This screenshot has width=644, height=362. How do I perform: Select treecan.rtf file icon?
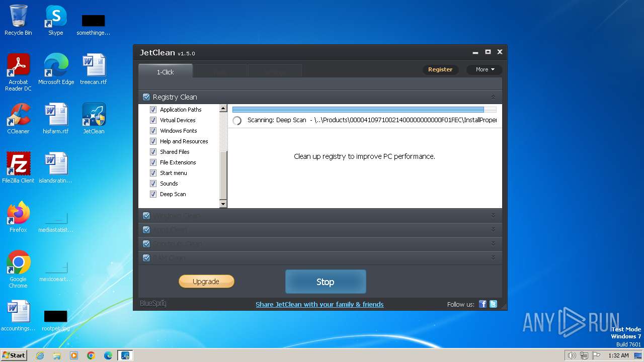pos(94,69)
